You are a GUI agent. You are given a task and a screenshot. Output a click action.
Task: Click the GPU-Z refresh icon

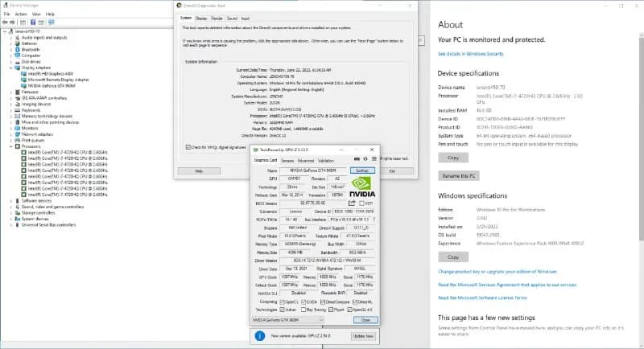pos(365,159)
